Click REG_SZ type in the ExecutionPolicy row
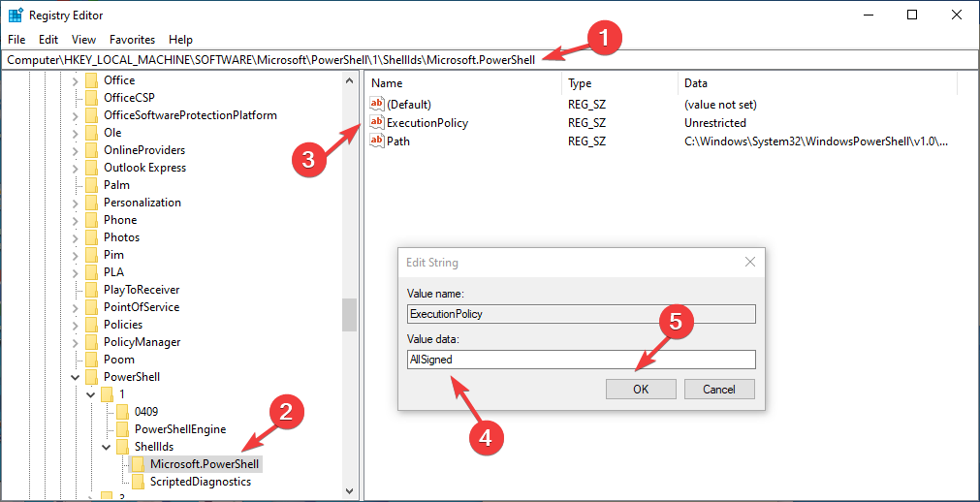Viewport: 980px width, 502px height. coord(586,123)
